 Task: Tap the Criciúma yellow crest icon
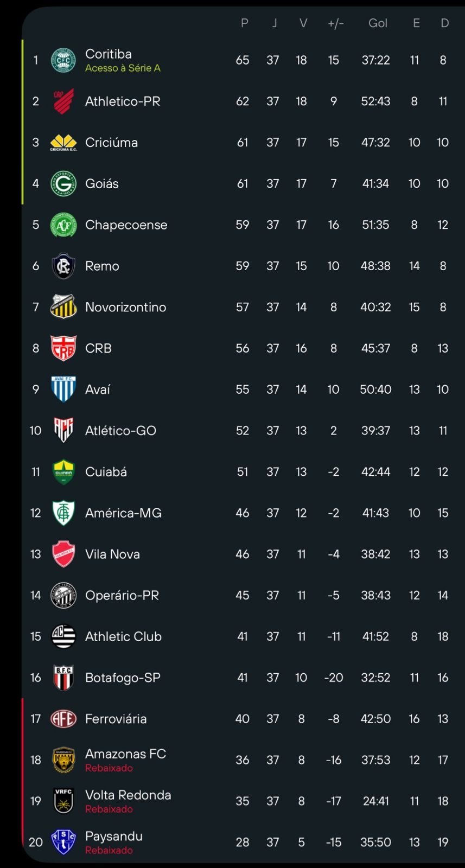pyautogui.click(x=63, y=143)
